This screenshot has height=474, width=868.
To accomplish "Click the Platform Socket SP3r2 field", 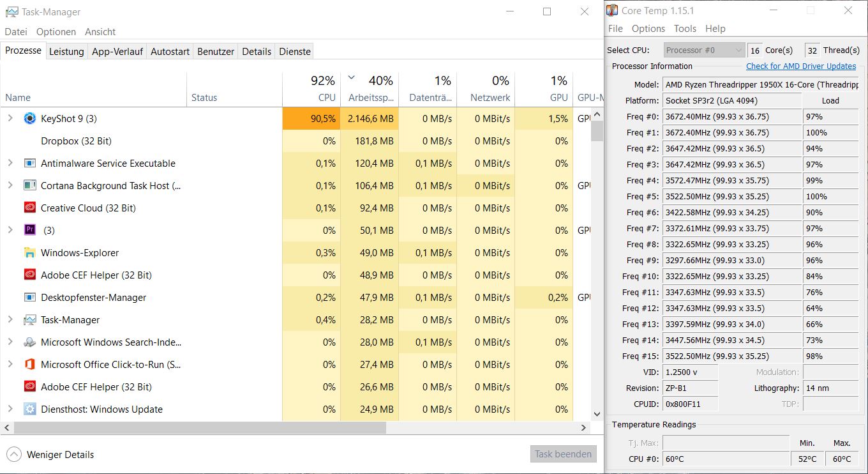I will pyautogui.click(x=732, y=100).
